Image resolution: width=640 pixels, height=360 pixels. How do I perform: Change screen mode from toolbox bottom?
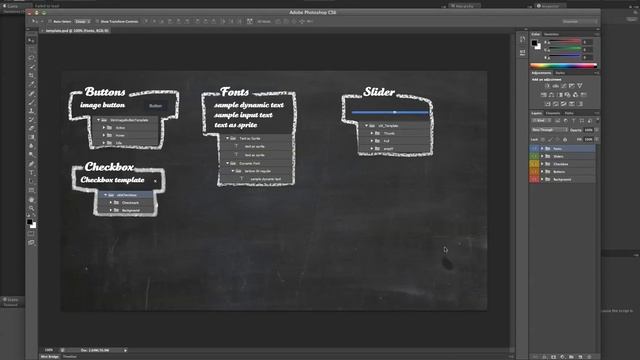tap(31, 242)
